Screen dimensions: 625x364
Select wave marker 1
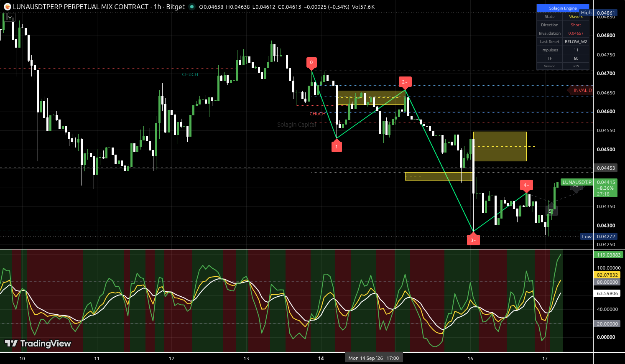[337, 146]
